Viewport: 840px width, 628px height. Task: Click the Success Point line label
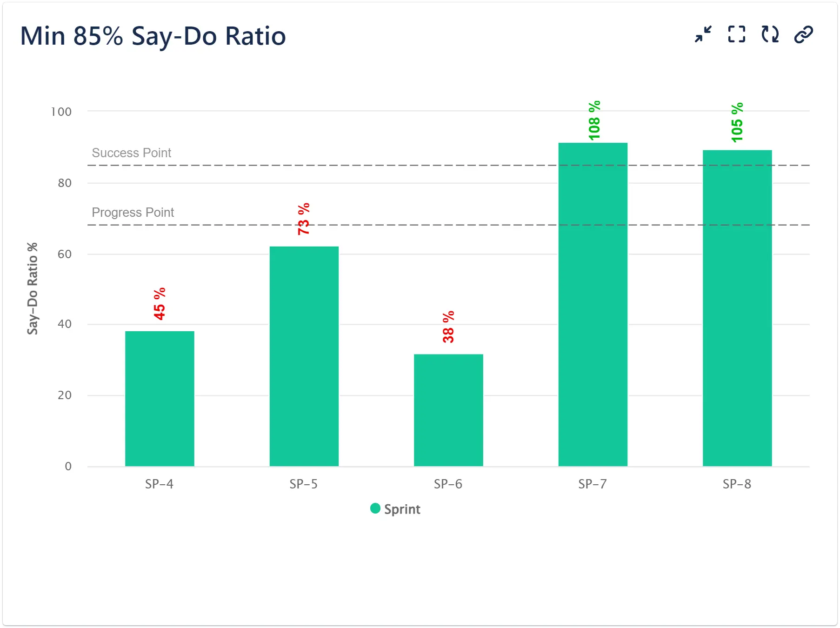point(132,153)
